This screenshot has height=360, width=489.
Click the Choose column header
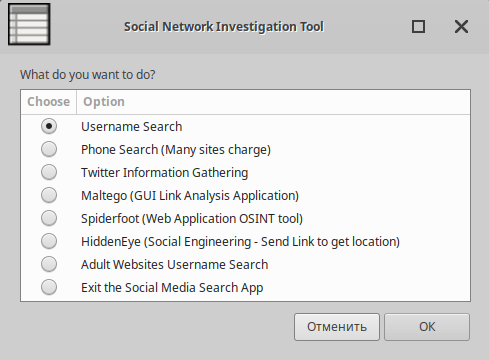[x=49, y=102]
